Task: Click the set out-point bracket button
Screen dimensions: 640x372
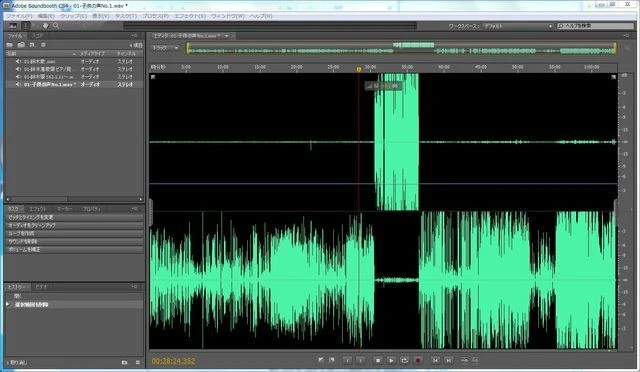Action: tap(360, 361)
